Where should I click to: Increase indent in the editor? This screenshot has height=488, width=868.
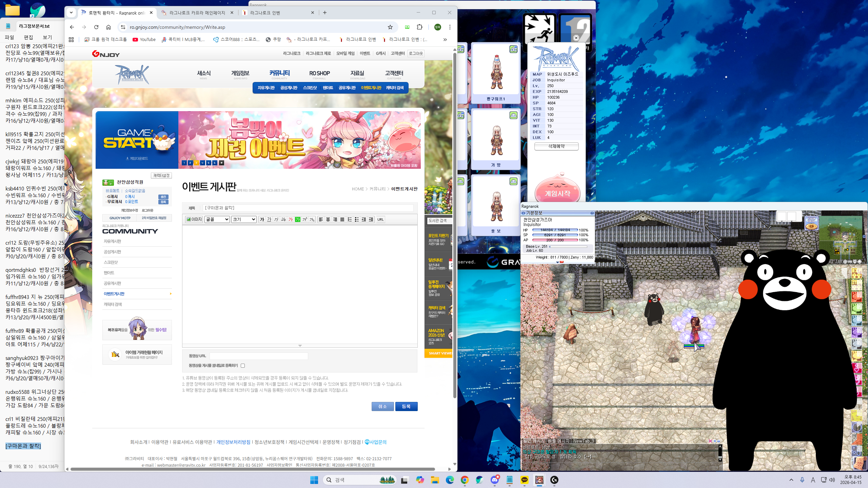[x=371, y=219]
